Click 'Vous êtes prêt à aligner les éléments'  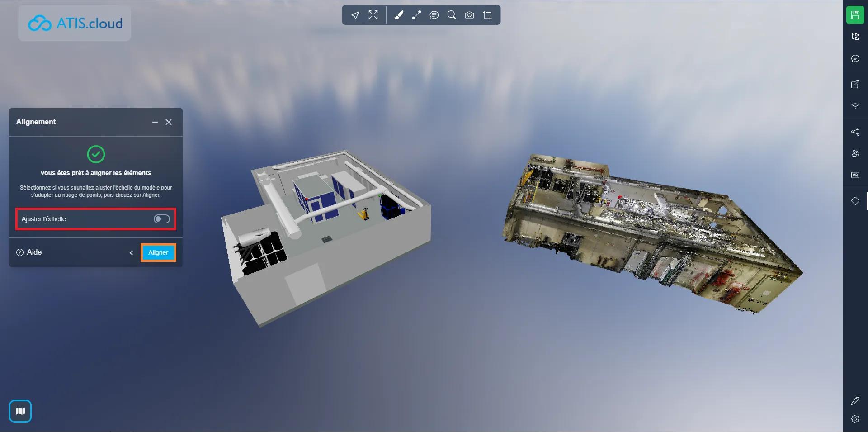tap(96, 173)
